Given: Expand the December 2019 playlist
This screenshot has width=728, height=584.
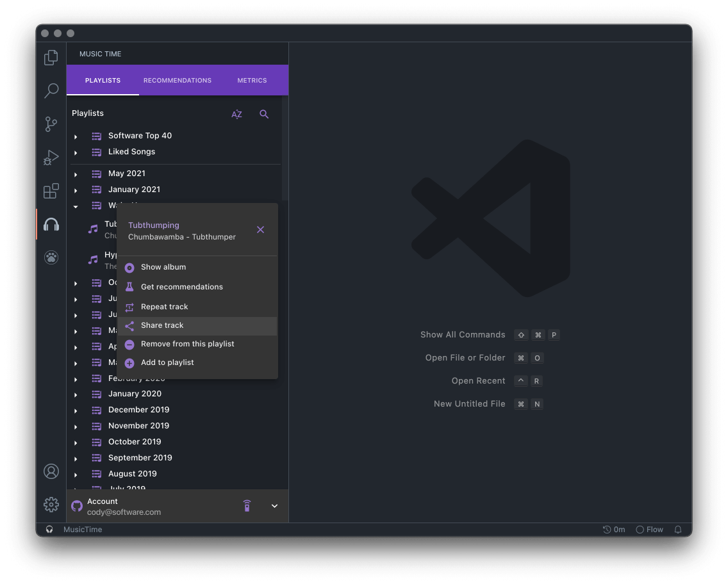Looking at the screenshot, I should 76,410.
